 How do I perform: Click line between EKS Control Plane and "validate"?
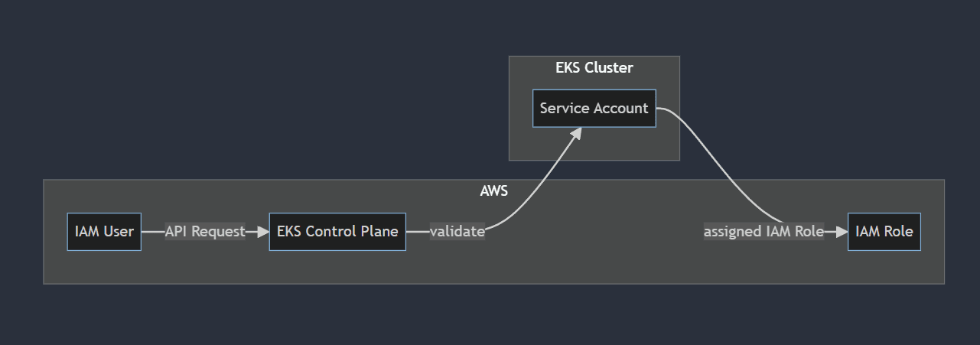417,231
